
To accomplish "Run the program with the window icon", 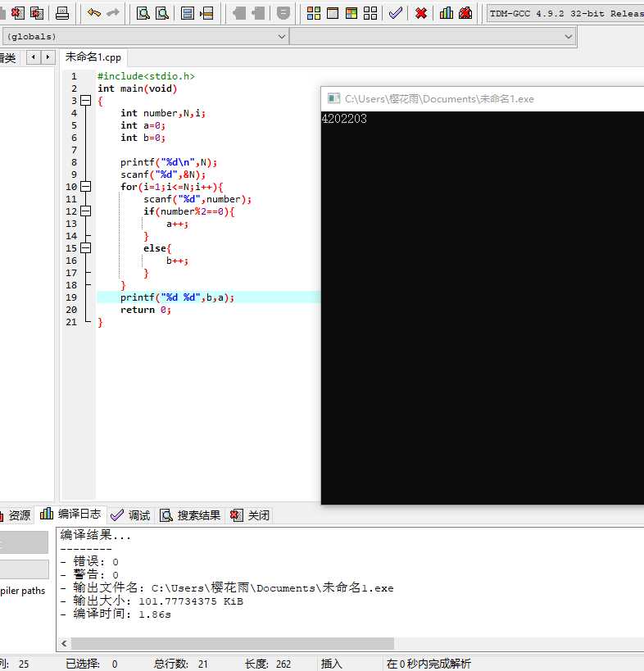I will coord(333,13).
